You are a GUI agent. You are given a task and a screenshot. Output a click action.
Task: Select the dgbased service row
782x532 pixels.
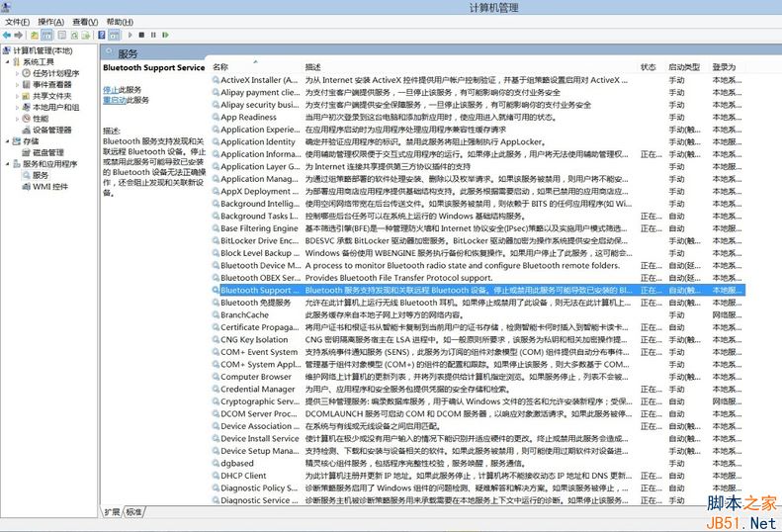[478, 463]
